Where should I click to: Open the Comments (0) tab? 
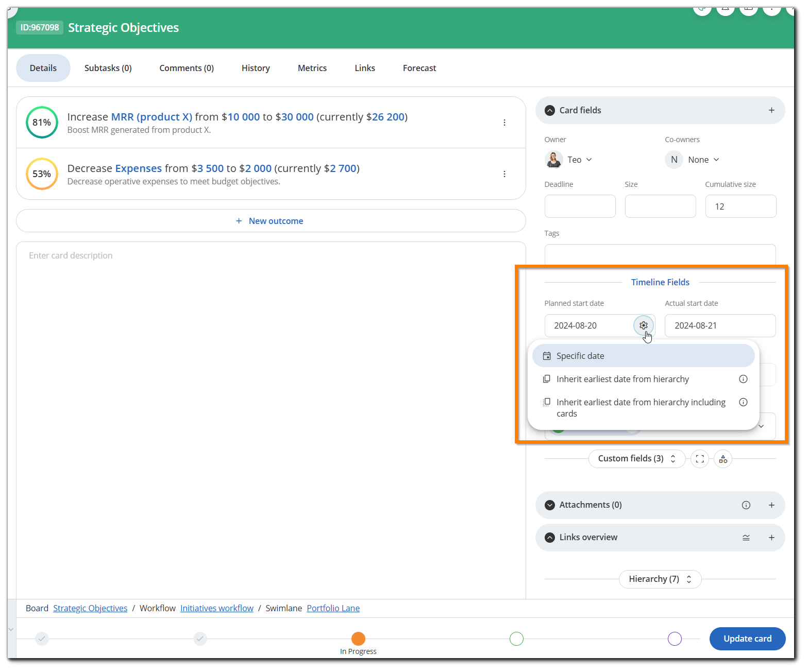tap(187, 68)
